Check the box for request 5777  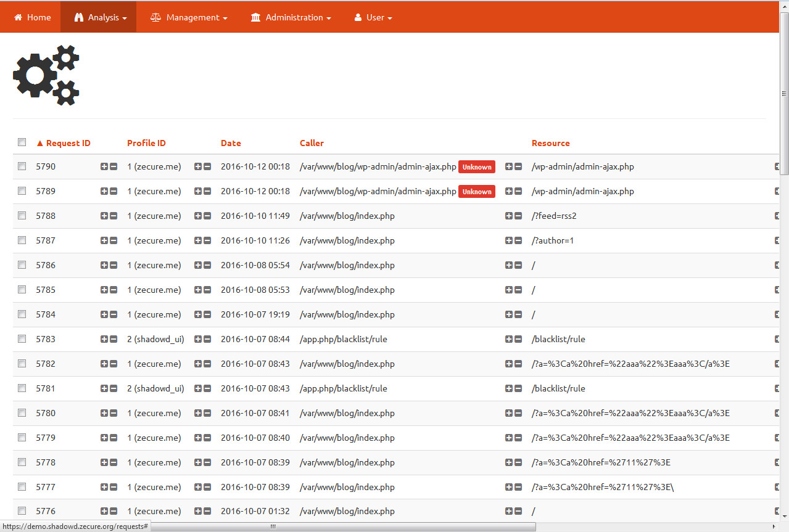pyautogui.click(x=22, y=487)
